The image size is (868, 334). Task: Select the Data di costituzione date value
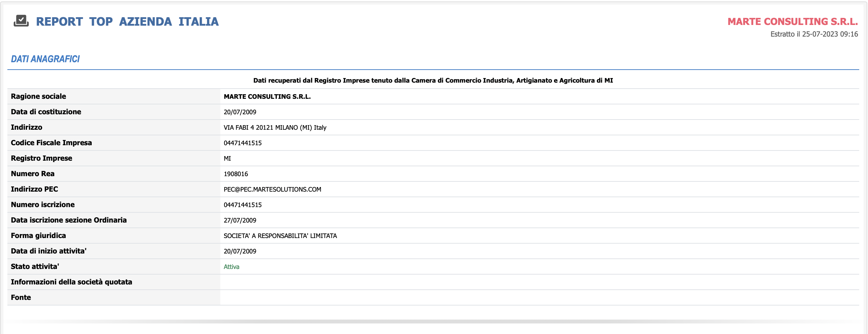pos(240,112)
